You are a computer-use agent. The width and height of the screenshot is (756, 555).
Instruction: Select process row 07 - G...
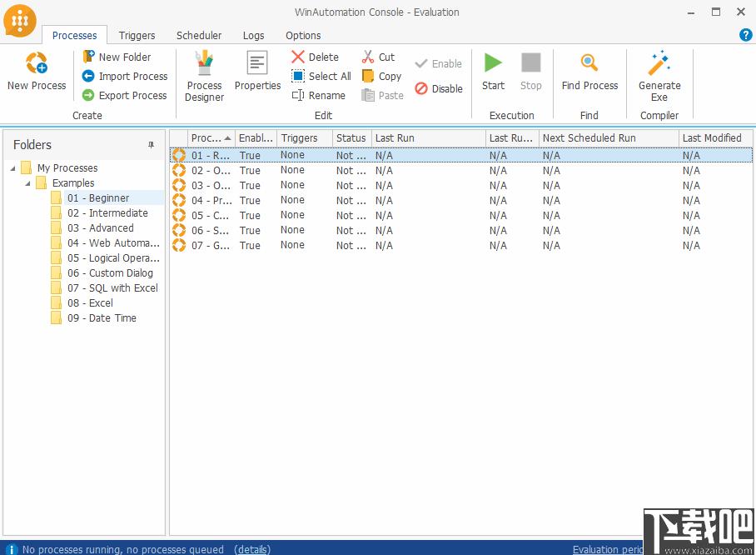(461, 245)
